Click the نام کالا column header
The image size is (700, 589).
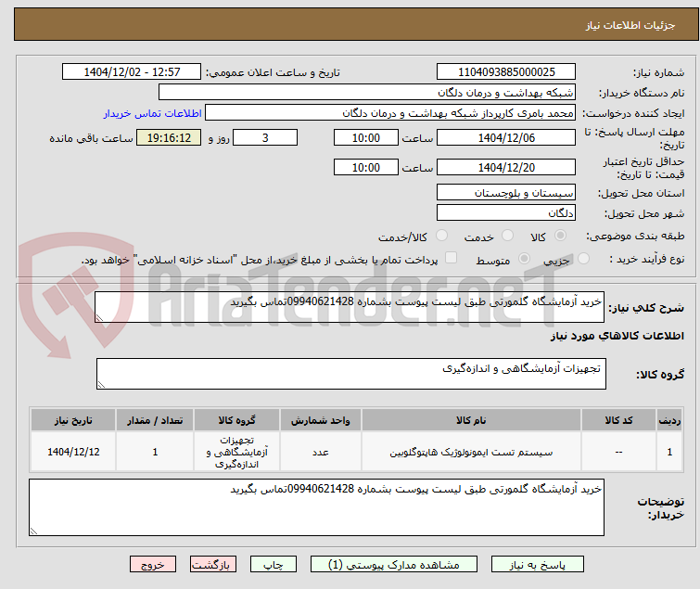471,420
